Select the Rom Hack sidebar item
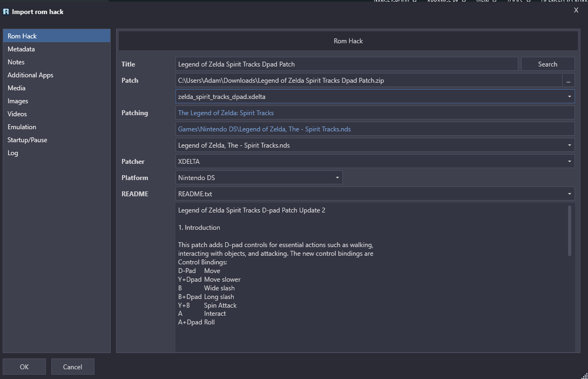Viewport: 588px width, 379px height. (57, 36)
